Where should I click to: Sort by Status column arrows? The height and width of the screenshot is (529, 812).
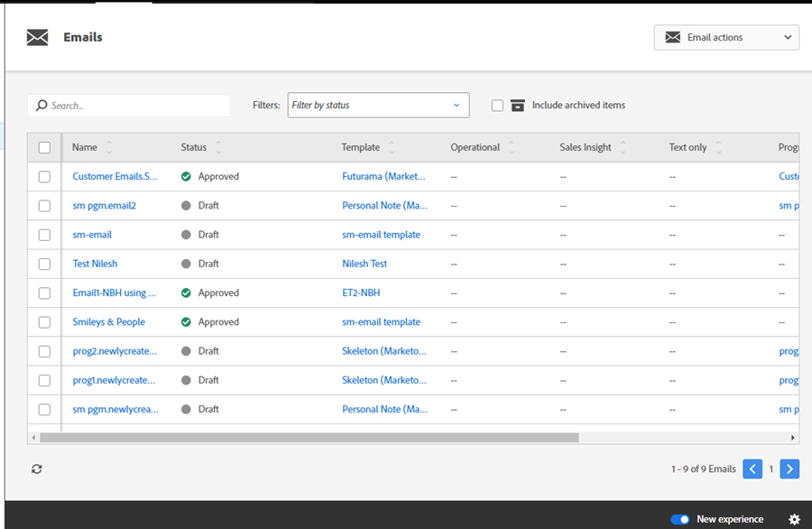coord(218,147)
